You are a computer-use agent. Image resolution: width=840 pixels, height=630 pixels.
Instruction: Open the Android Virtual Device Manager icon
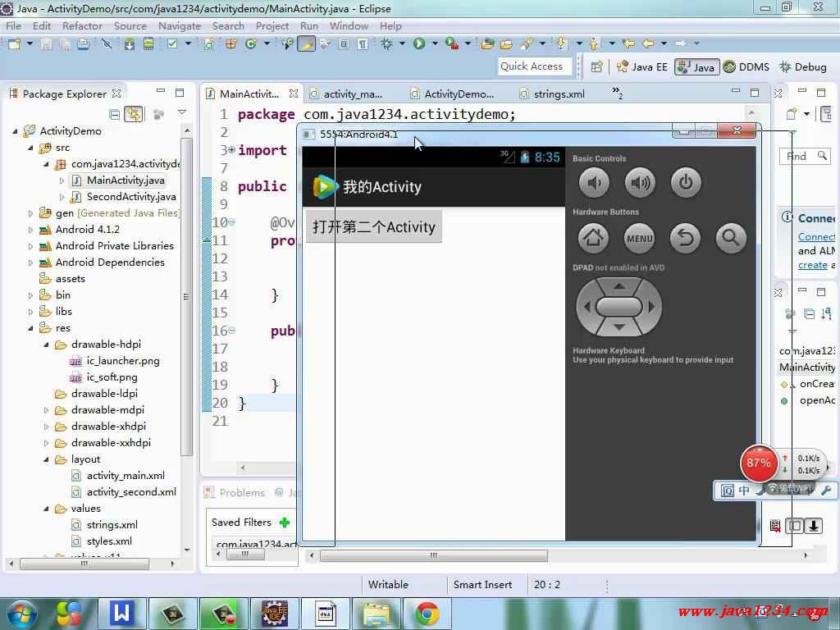point(148,44)
